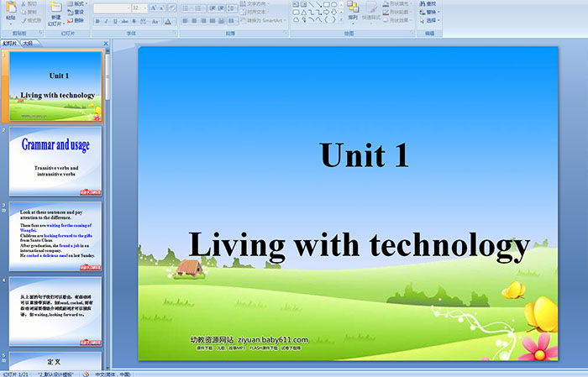The width and height of the screenshot is (588, 377).
Task: Click the Paste clipboard icon
Action: click(x=11, y=7)
